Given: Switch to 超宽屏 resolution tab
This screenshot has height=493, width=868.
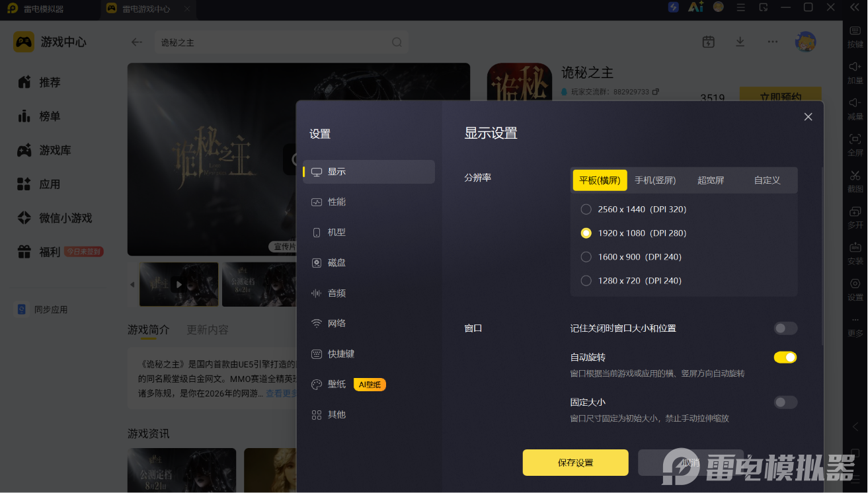Looking at the screenshot, I should [x=711, y=180].
